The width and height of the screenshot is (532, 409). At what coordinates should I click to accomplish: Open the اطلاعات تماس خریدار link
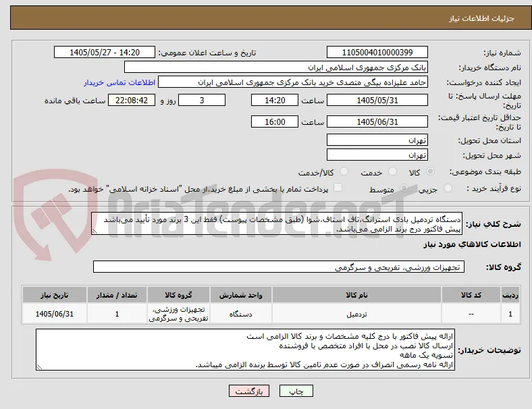point(119,82)
